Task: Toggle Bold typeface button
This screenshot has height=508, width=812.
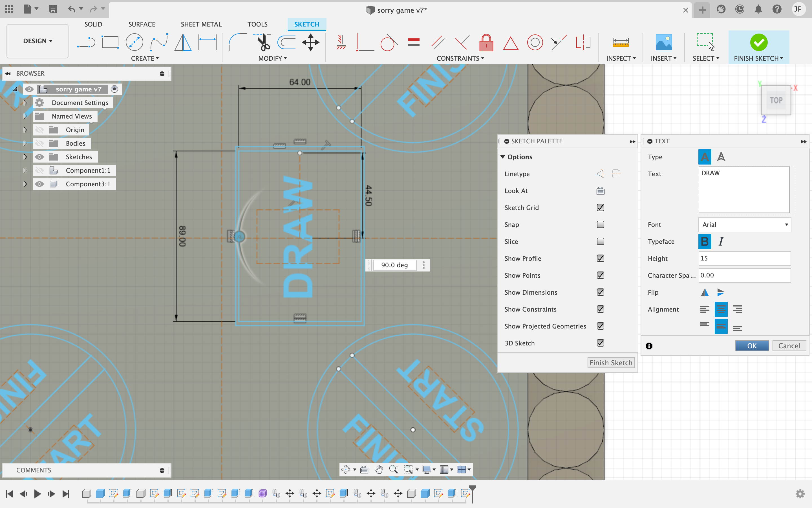Action: [x=705, y=242]
